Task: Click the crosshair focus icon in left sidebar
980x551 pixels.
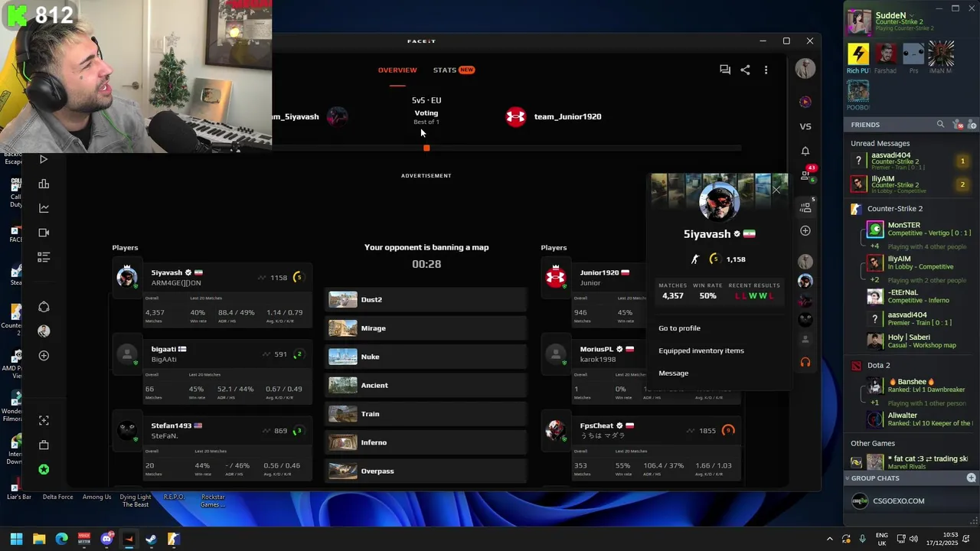Action: 44,420
